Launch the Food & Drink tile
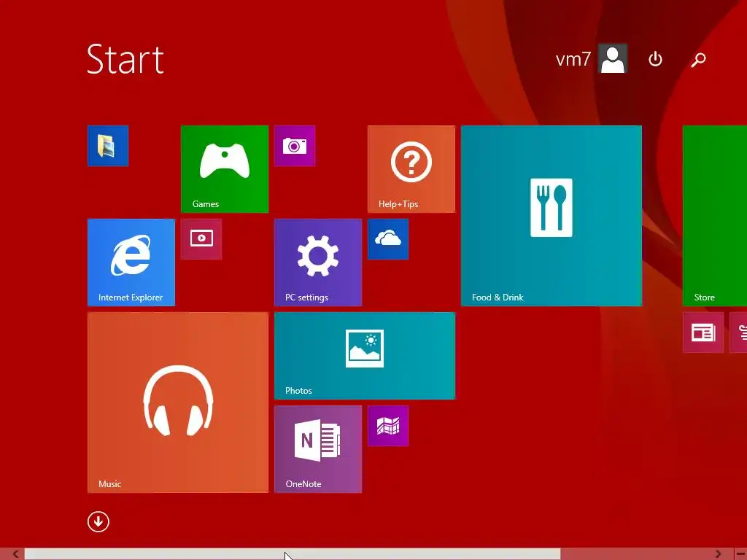The height and width of the screenshot is (560, 747). click(x=551, y=216)
